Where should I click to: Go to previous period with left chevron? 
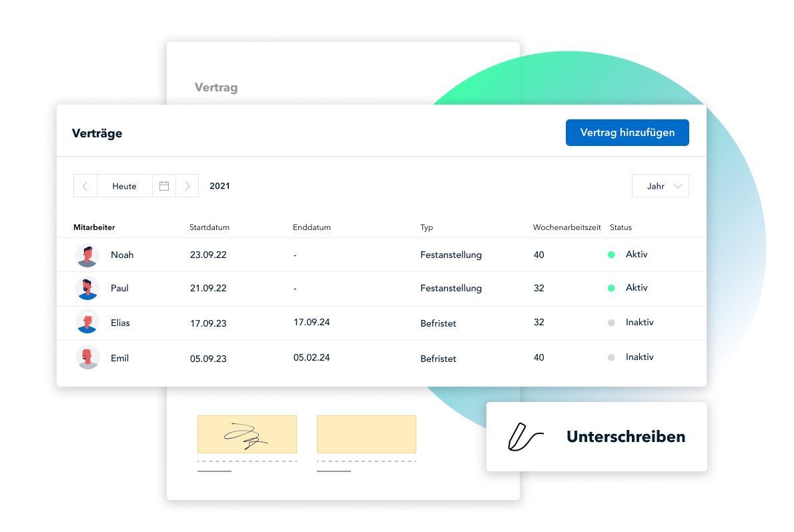pyautogui.click(x=85, y=186)
